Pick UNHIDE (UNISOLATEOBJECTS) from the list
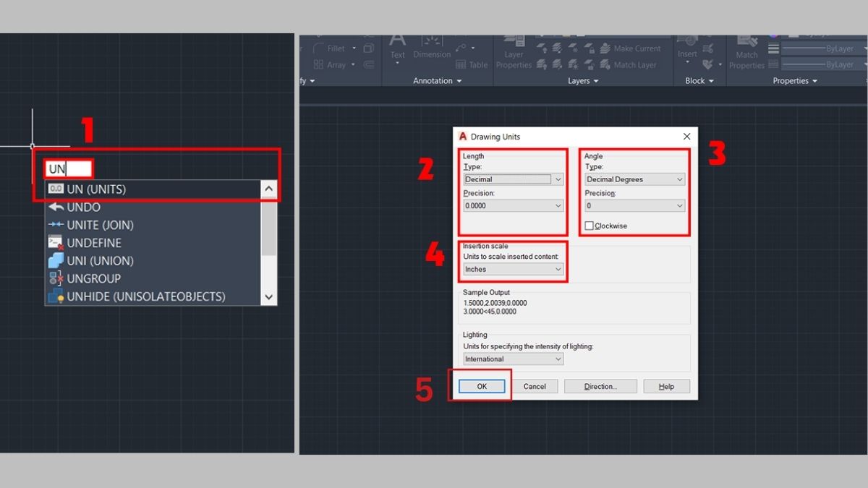868x488 pixels. coord(153,296)
